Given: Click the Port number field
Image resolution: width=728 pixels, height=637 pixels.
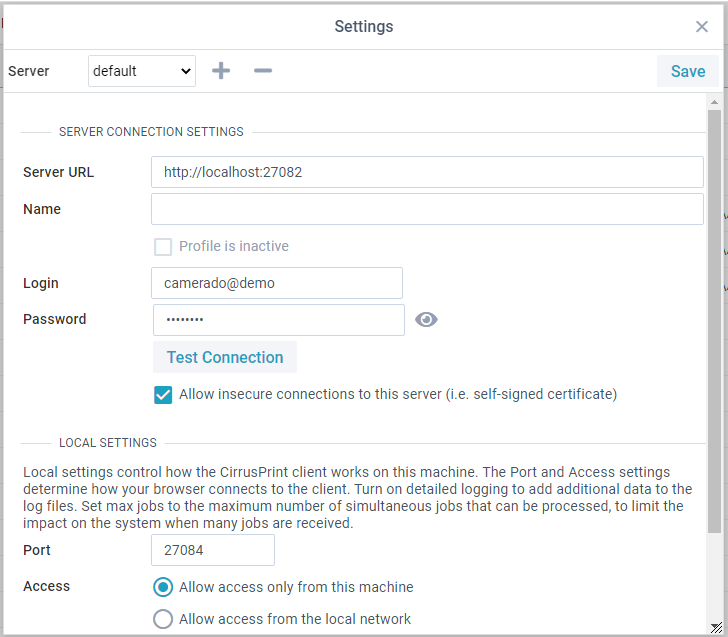Looking at the screenshot, I should [x=213, y=550].
